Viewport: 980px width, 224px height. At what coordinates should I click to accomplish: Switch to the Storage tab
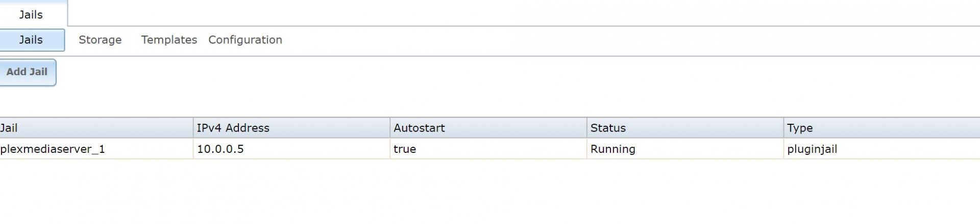pyautogui.click(x=100, y=40)
